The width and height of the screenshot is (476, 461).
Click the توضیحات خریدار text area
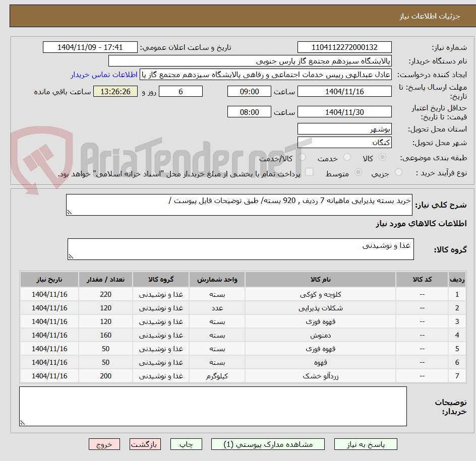tap(213, 406)
